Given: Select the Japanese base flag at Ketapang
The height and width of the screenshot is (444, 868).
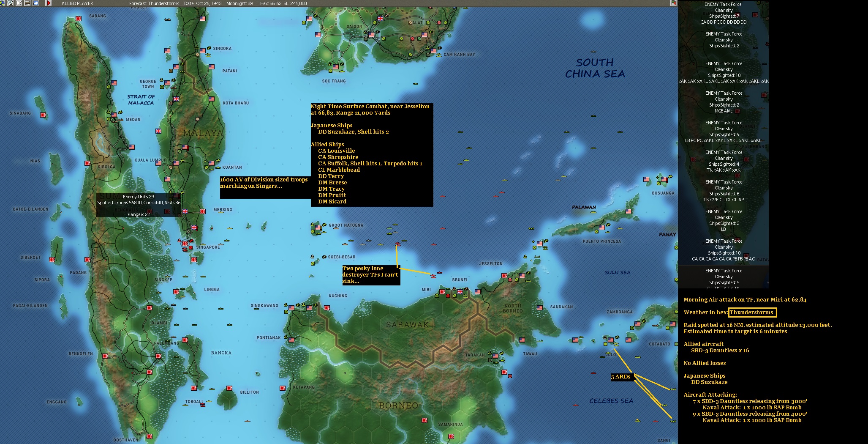Looking at the screenshot, I should pyautogui.click(x=283, y=388).
